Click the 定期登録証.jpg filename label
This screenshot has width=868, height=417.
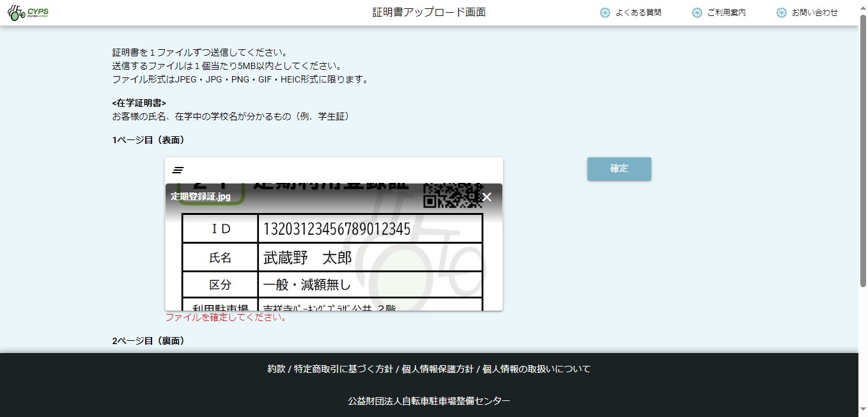pos(201,196)
